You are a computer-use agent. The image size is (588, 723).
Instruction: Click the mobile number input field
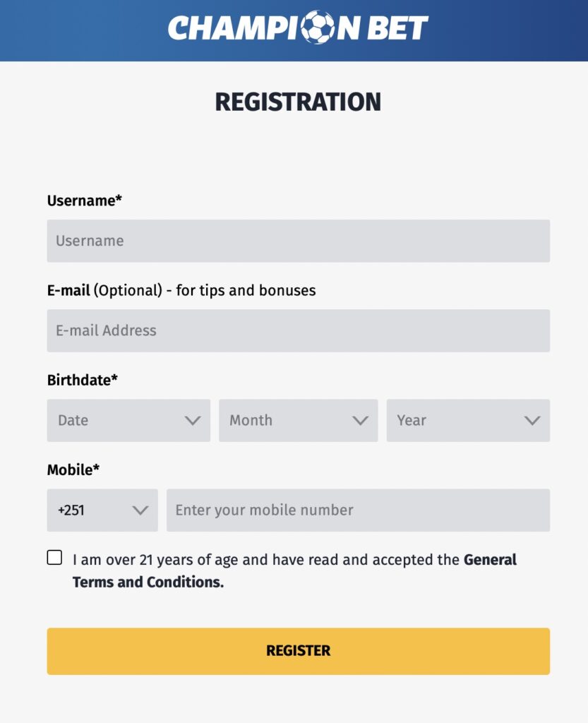pyautogui.click(x=359, y=510)
